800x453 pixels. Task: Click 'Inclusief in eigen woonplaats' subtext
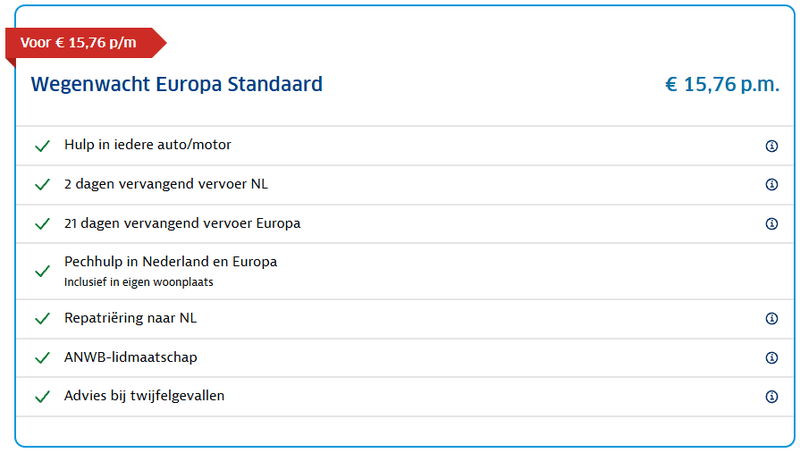click(138, 282)
